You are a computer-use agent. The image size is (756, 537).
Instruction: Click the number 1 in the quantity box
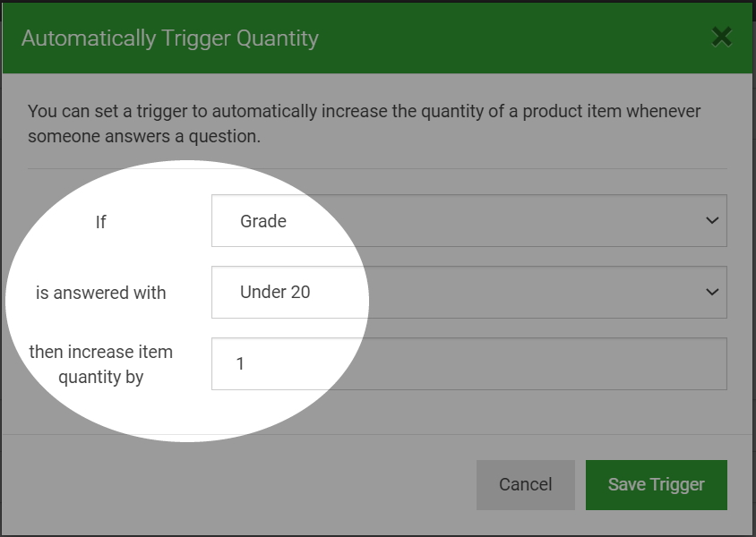(240, 363)
